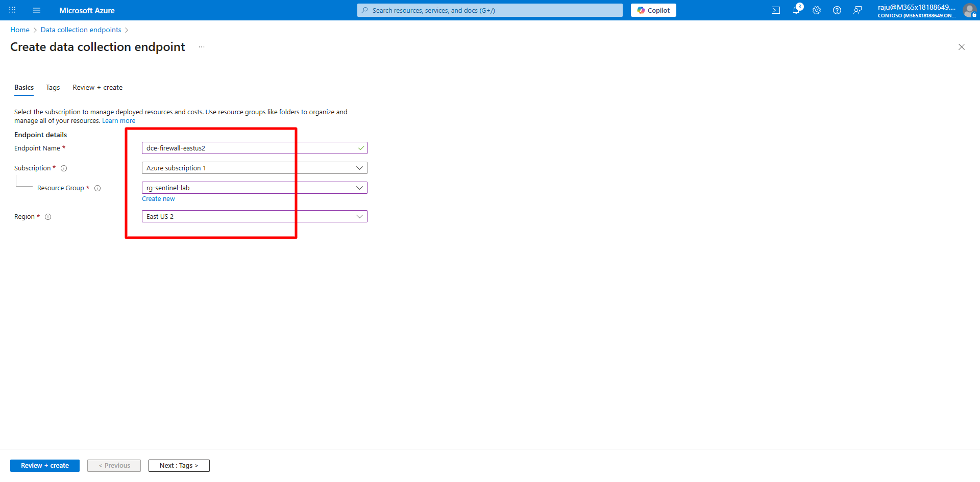Viewport: 980px width, 482px height.
Task: Focus the search resources box
Action: 490,10
